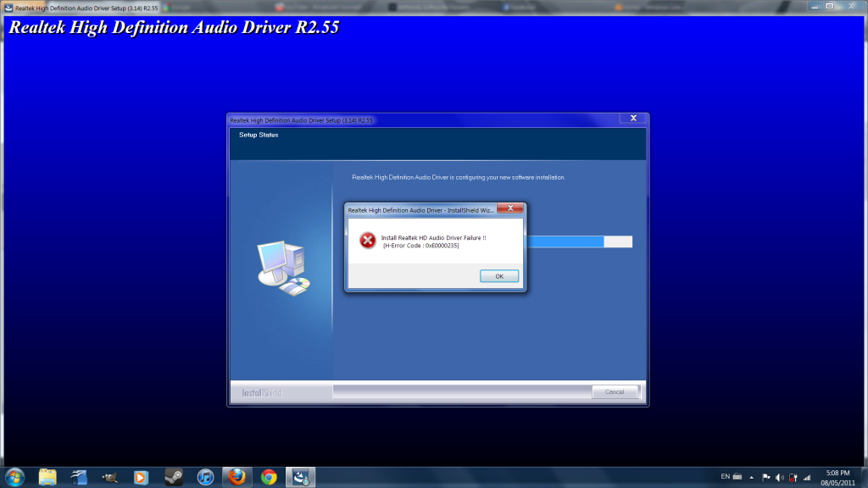Screen dimensions: 868x488
Task: Maximize the main Realtek installer window
Action: pyautogui.click(x=830, y=6)
